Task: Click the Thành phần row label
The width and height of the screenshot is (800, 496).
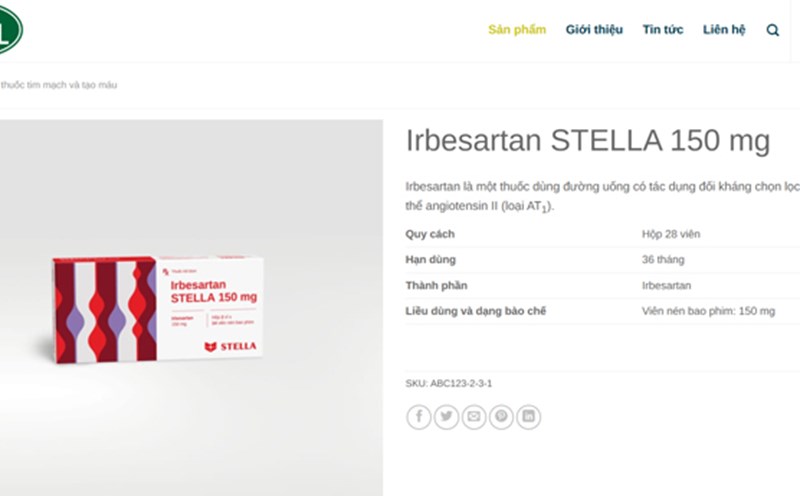Action: coord(437,285)
